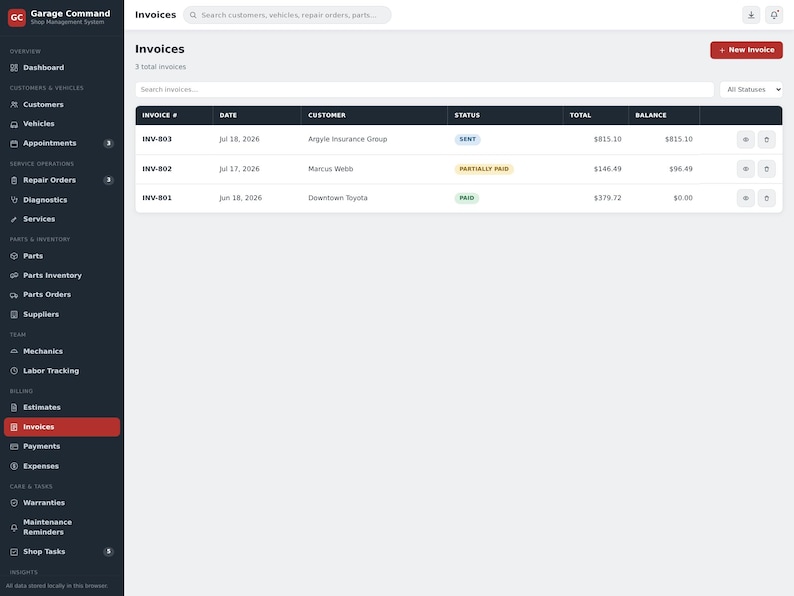
Task: Click customer Downtown Toyota
Action: tap(338, 198)
